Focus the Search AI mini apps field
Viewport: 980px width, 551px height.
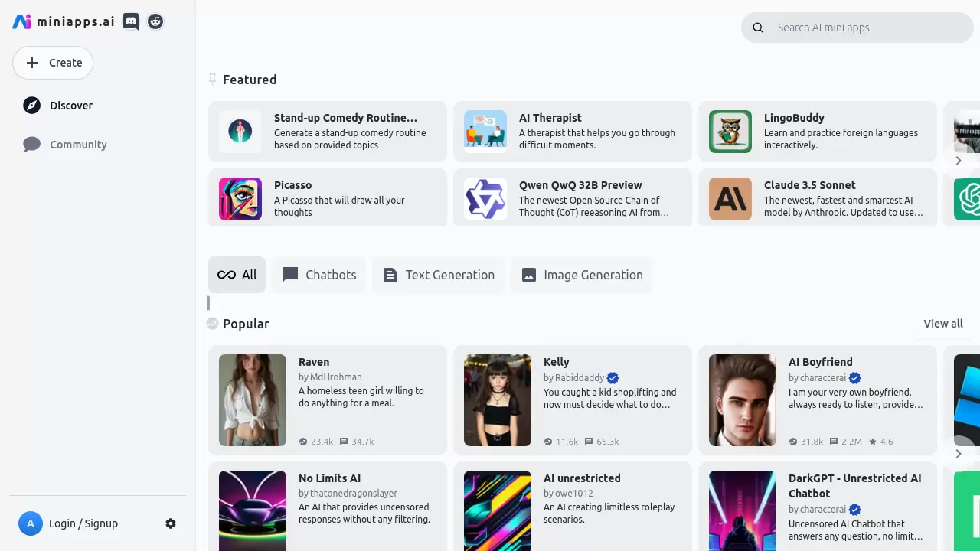click(857, 28)
